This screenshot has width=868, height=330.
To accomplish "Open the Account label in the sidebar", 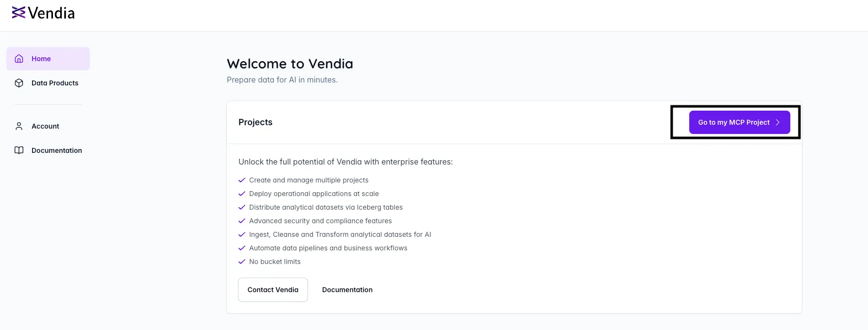I will coord(45,126).
